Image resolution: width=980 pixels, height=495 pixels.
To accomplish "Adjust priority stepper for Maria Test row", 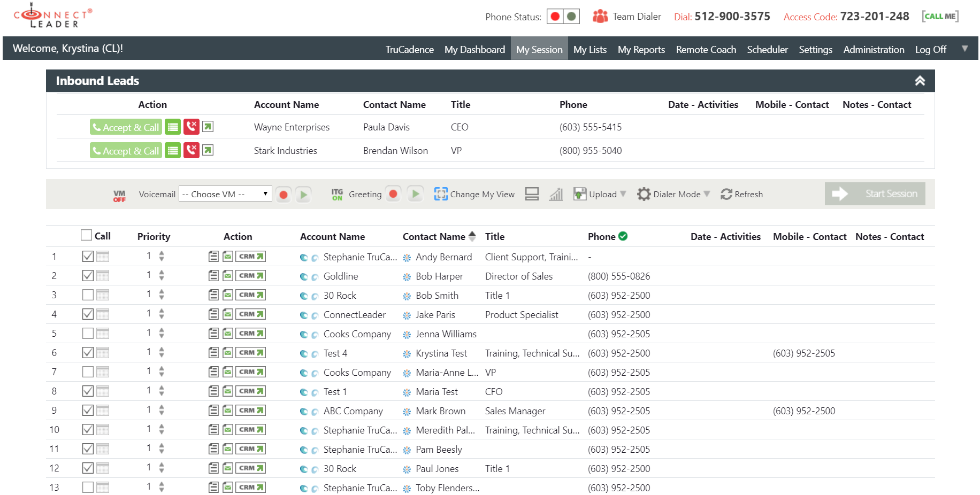I will pyautogui.click(x=162, y=391).
